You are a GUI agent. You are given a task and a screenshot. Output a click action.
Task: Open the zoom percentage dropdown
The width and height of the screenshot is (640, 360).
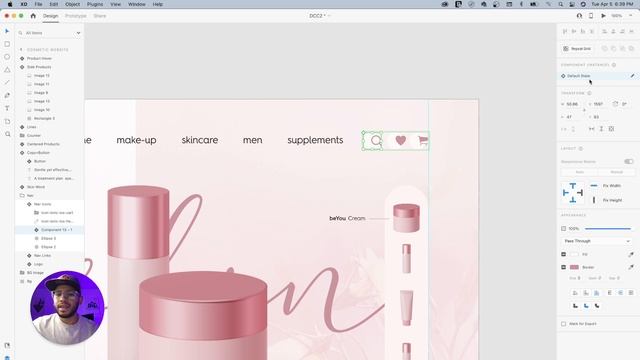[x=631, y=16]
